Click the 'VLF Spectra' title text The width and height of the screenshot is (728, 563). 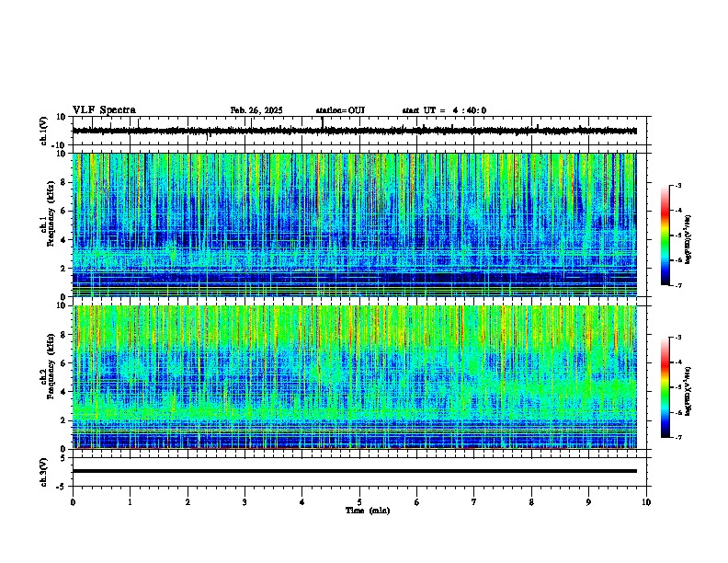coord(104,110)
